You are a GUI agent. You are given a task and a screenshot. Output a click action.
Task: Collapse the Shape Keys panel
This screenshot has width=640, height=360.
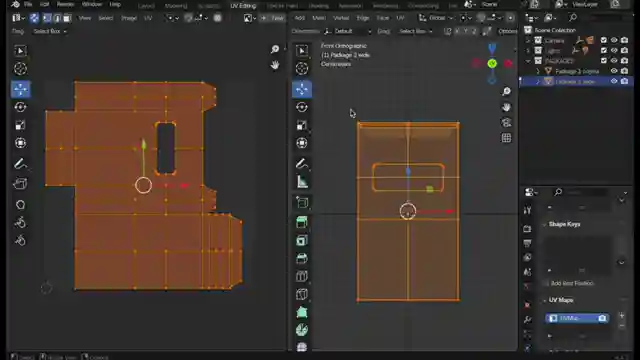(x=544, y=224)
